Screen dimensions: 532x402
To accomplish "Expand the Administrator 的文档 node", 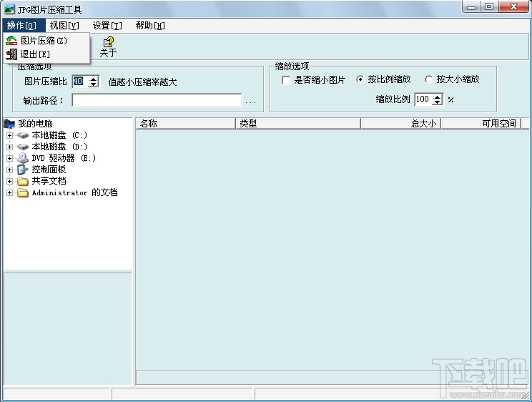I will (x=9, y=193).
